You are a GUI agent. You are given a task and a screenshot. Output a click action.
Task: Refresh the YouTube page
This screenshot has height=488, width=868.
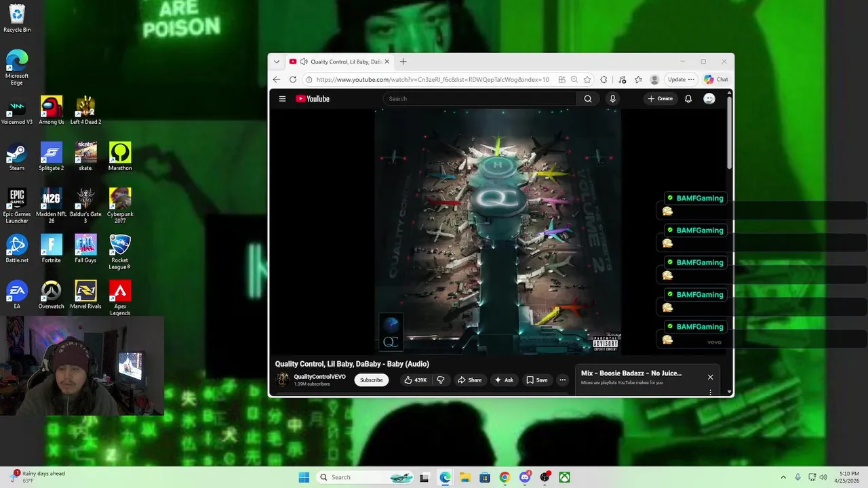293,79
